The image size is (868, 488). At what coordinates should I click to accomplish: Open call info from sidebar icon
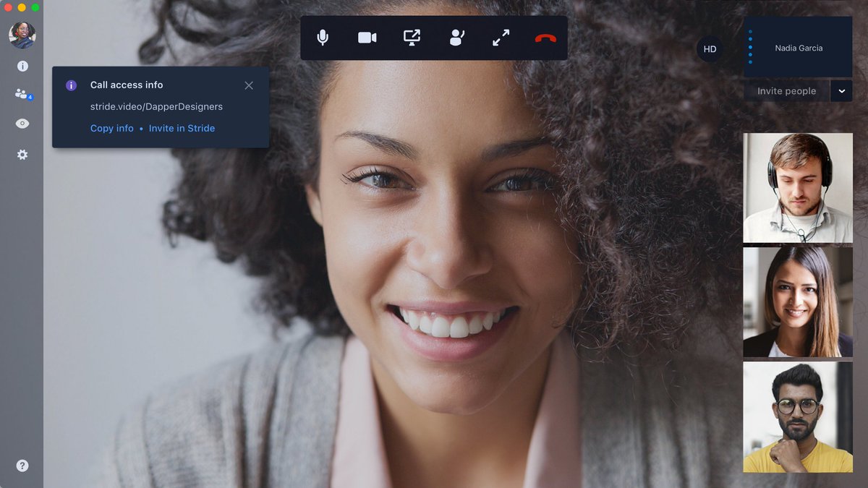click(22, 66)
